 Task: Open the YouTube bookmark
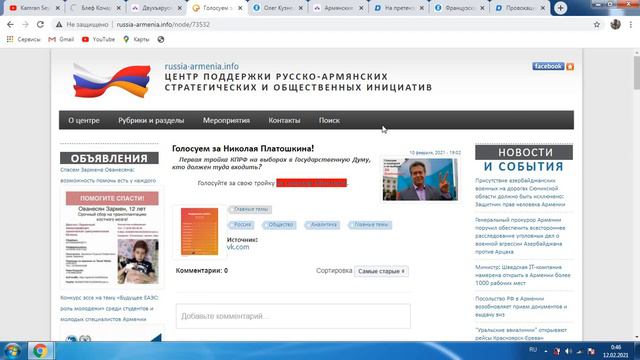98,40
